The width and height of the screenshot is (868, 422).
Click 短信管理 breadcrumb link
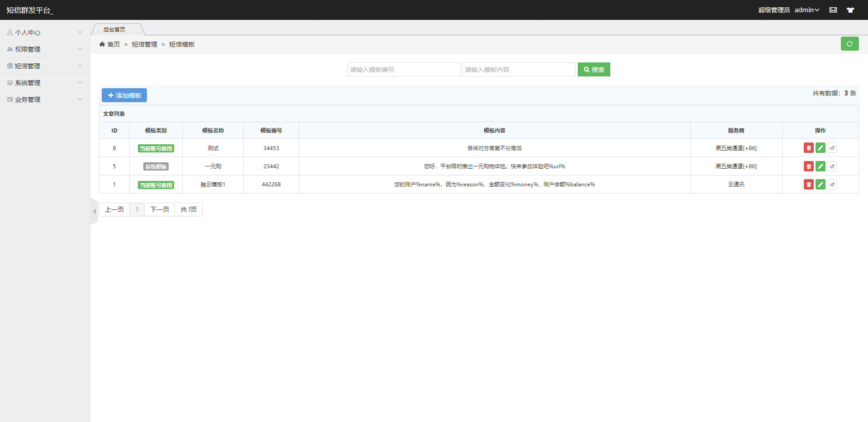[x=145, y=44]
